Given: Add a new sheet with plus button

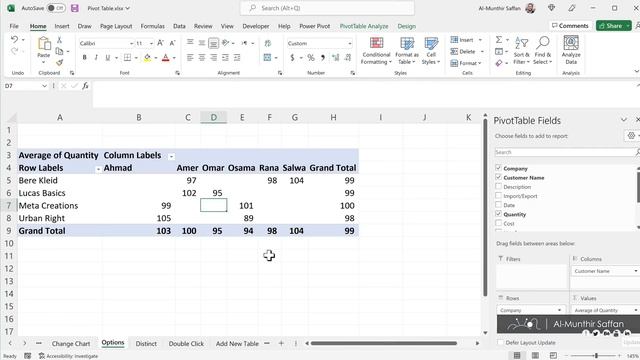Looking at the screenshot, I should [x=281, y=343].
